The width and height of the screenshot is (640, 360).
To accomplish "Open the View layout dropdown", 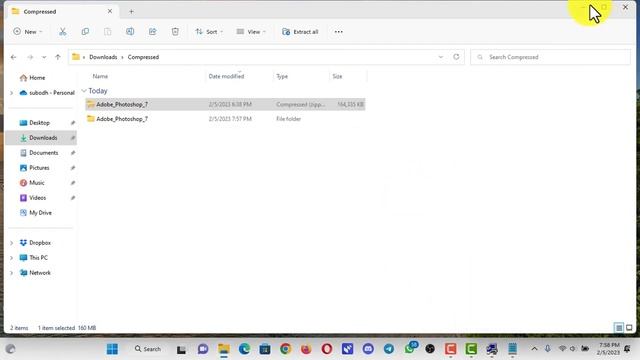I will (x=251, y=31).
